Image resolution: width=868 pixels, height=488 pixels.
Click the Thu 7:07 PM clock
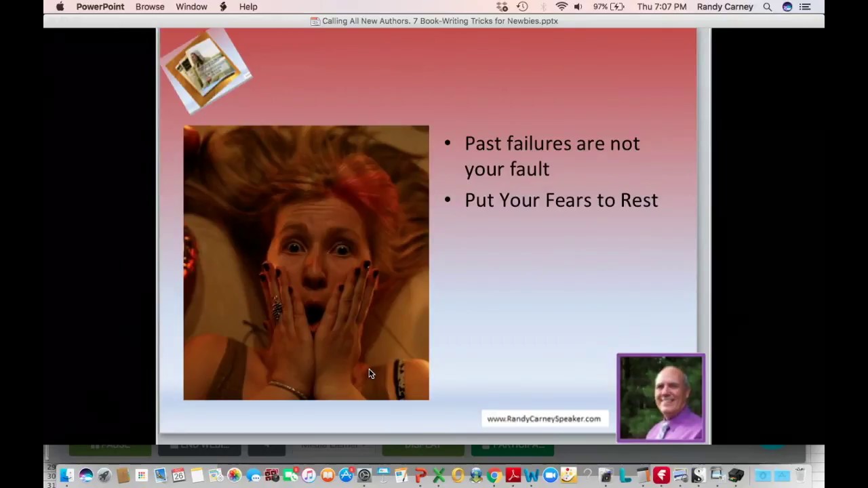(662, 7)
